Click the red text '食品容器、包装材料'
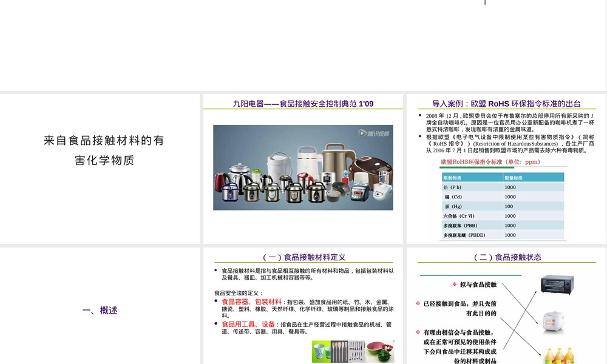 tap(252, 302)
